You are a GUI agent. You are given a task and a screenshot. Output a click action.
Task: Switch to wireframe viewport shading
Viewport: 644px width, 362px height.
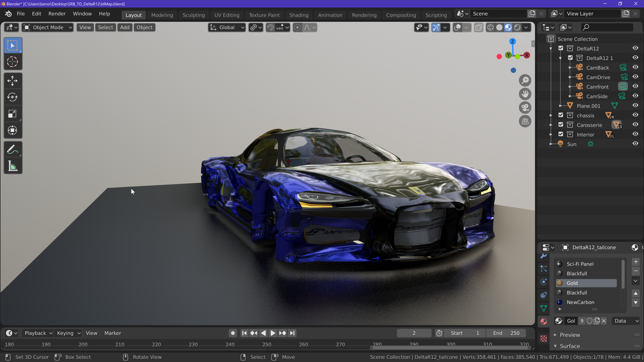coord(490,27)
